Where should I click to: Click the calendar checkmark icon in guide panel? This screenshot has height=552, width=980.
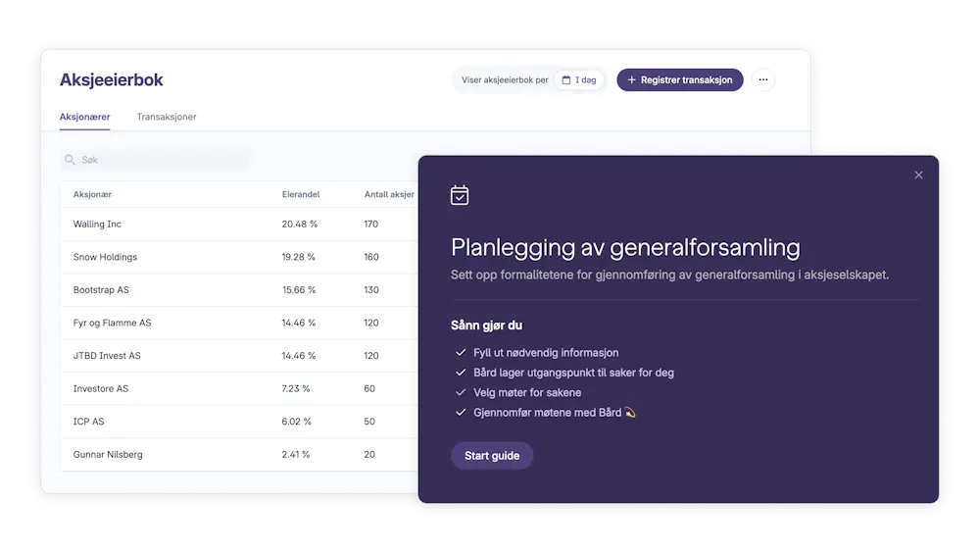[x=460, y=195]
